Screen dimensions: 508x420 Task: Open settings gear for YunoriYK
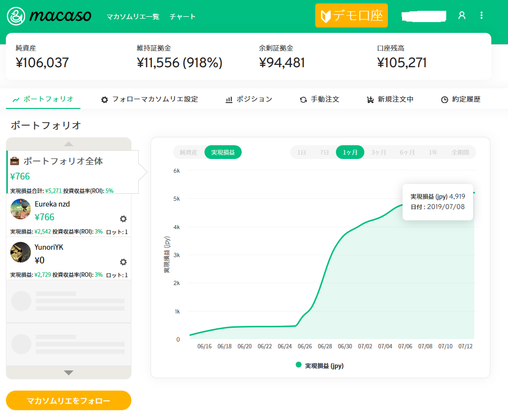coord(123,262)
